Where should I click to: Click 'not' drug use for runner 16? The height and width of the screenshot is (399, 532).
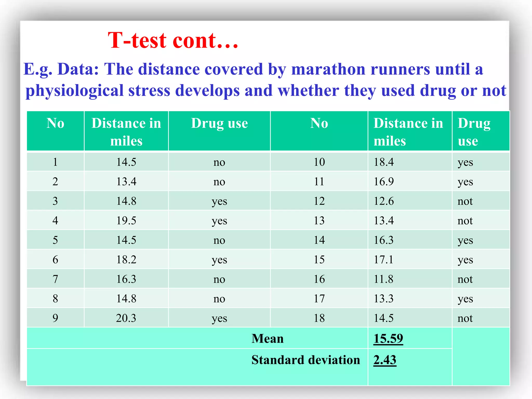(465, 280)
